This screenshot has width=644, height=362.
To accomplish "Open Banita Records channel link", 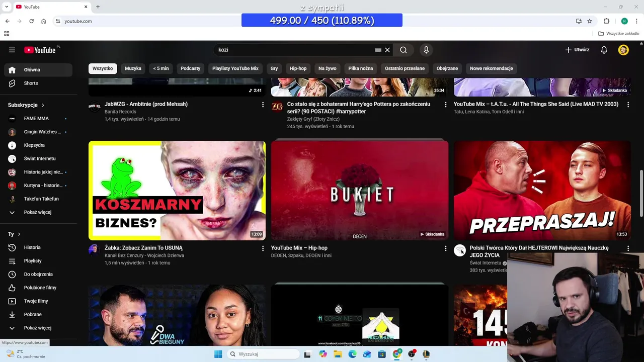I will [120, 112].
